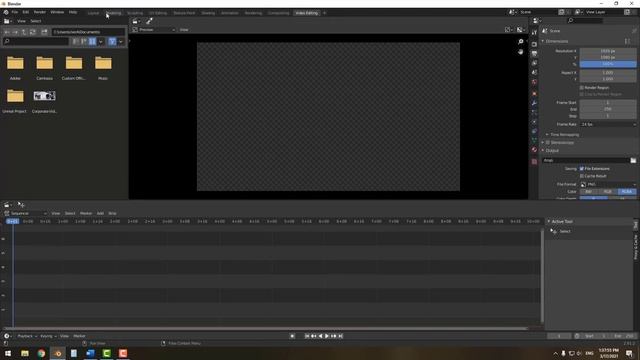
Task: Click the file browser search field
Action: tap(36, 41)
